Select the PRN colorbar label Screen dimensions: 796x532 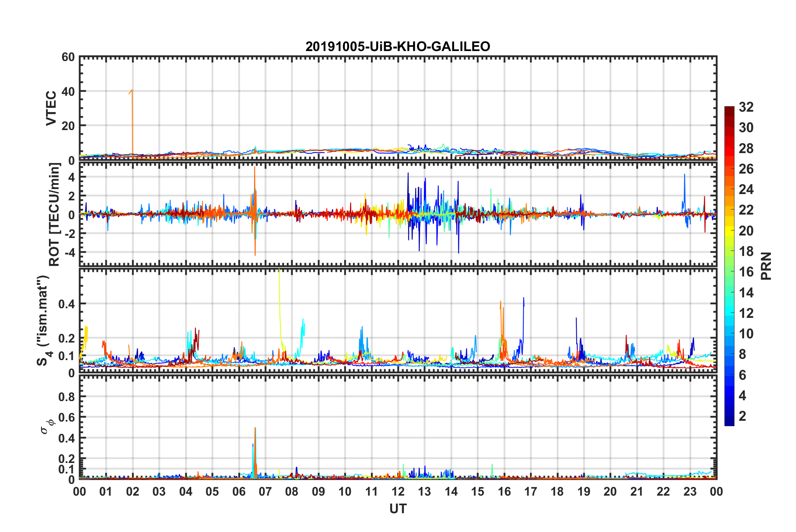click(766, 266)
